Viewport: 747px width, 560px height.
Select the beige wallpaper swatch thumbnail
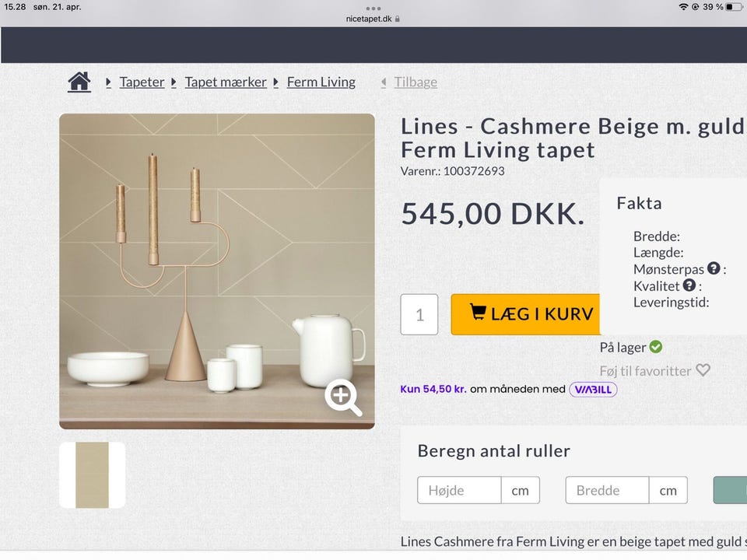click(x=92, y=474)
